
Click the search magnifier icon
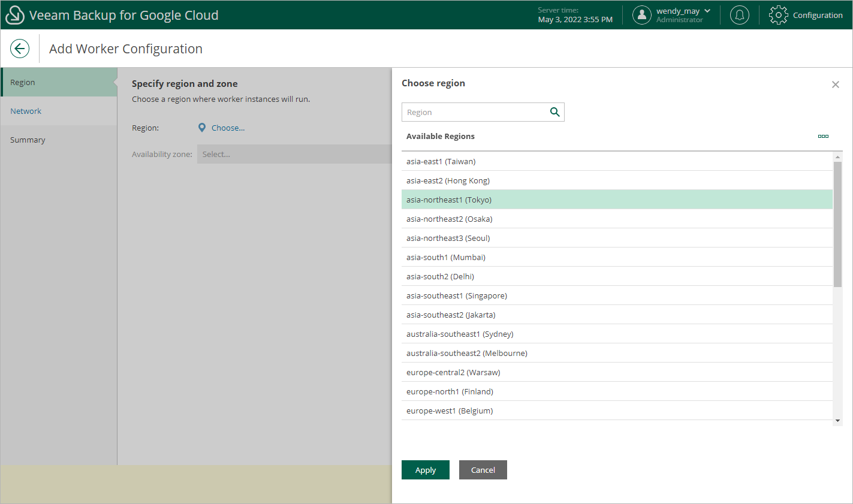tap(555, 112)
